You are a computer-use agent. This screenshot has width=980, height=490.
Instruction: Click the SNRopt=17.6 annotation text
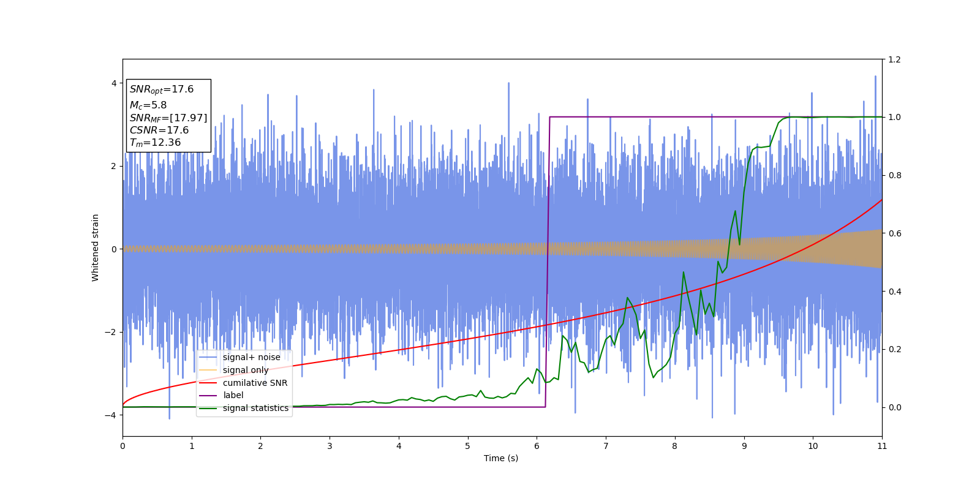tap(162, 89)
